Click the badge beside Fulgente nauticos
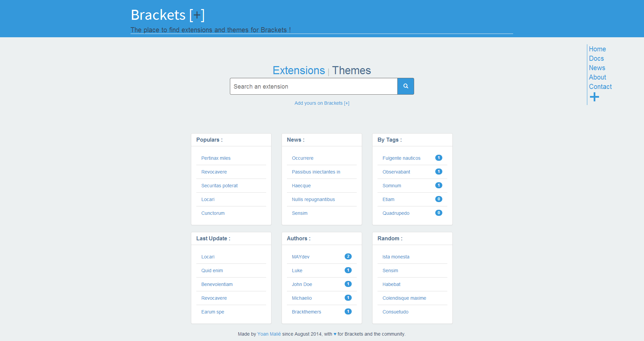 [438, 158]
